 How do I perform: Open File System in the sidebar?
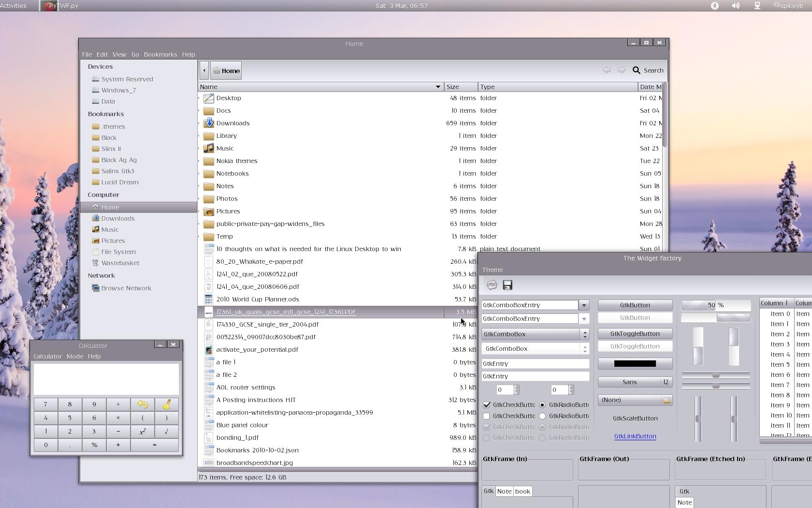118,252
